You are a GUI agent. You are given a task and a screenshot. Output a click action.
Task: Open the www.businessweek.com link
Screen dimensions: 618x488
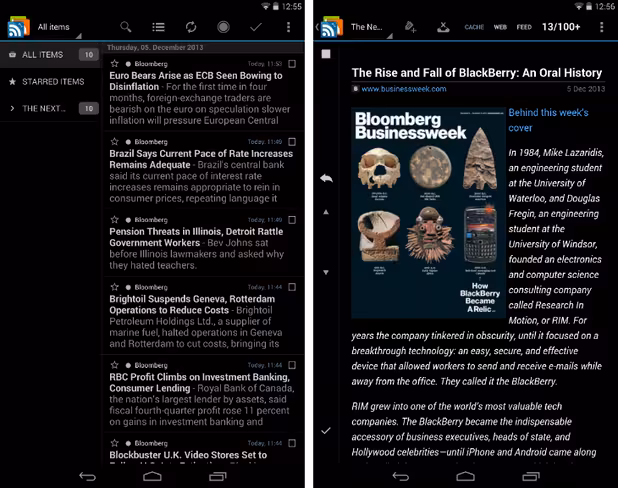(404, 89)
